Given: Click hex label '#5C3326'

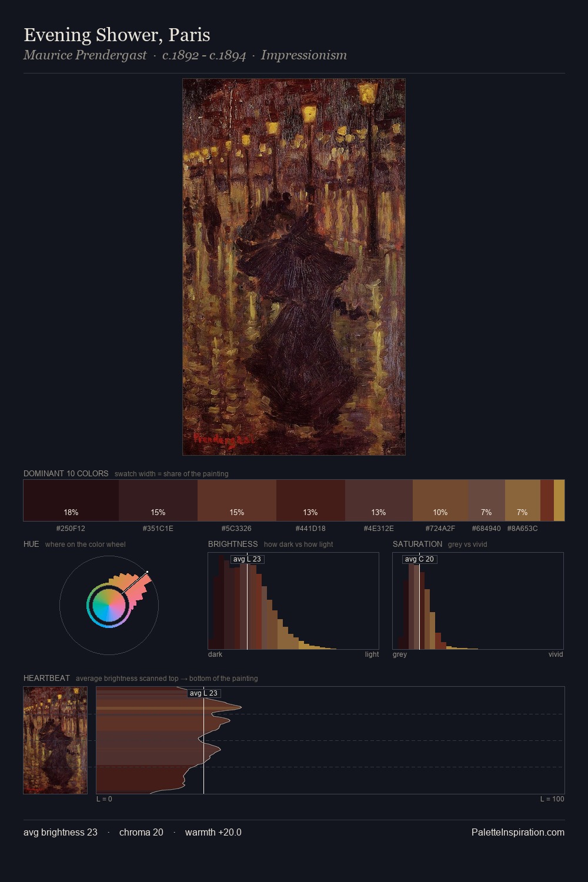Looking at the screenshot, I should (x=236, y=528).
